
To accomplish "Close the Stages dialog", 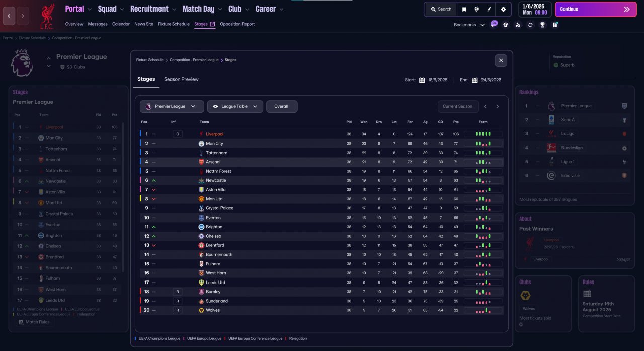I will point(501,60).
